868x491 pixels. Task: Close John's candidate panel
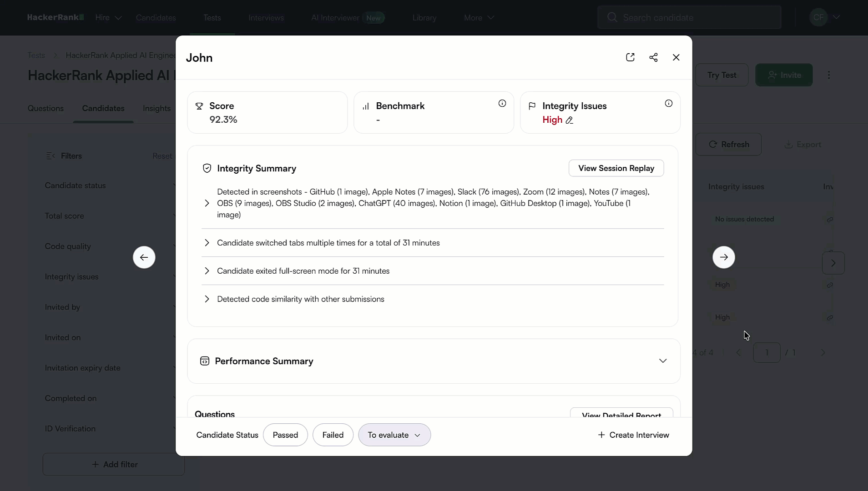pos(676,57)
